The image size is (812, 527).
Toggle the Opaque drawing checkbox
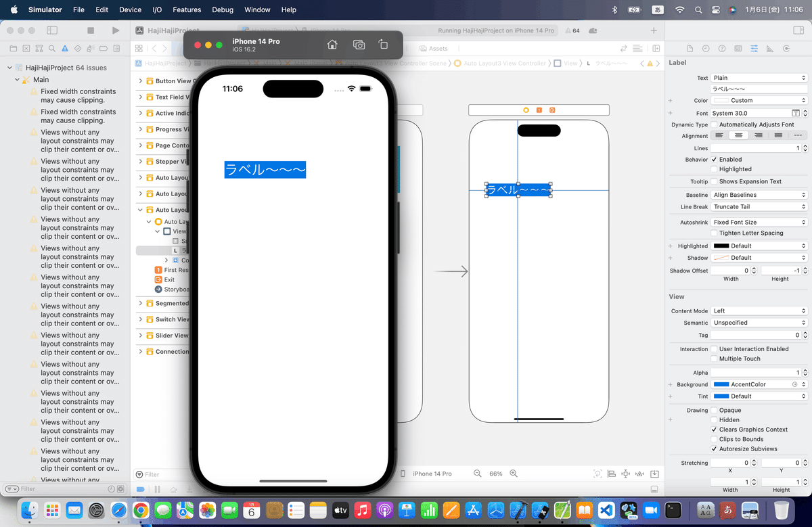click(x=714, y=410)
